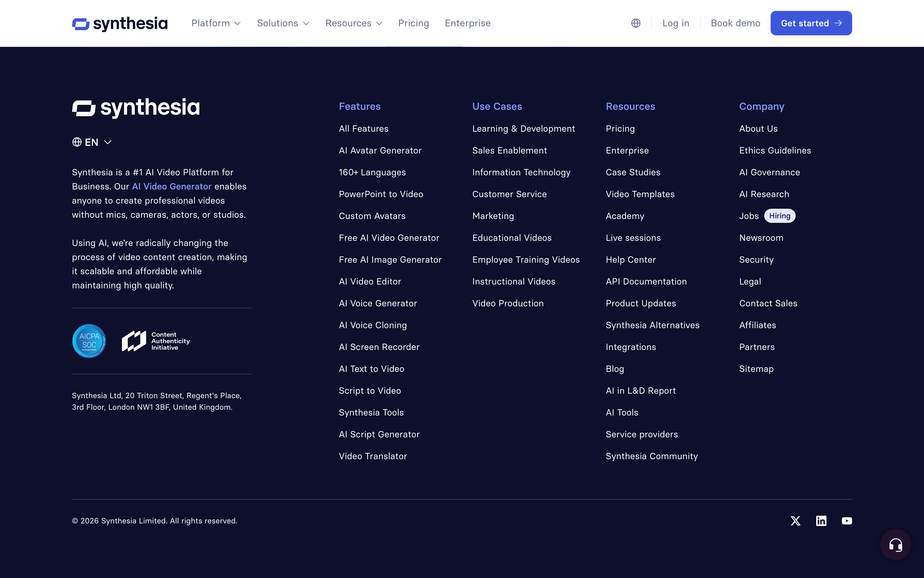Image resolution: width=924 pixels, height=578 pixels.
Task: Open Case Studies link
Action: [633, 172]
